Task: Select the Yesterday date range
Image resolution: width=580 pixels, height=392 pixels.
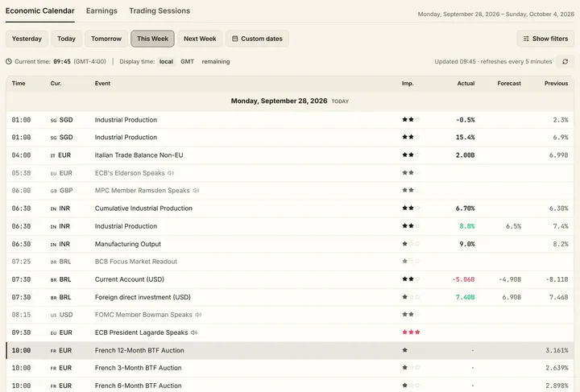Action: pyautogui.click(x=27, y=39)
